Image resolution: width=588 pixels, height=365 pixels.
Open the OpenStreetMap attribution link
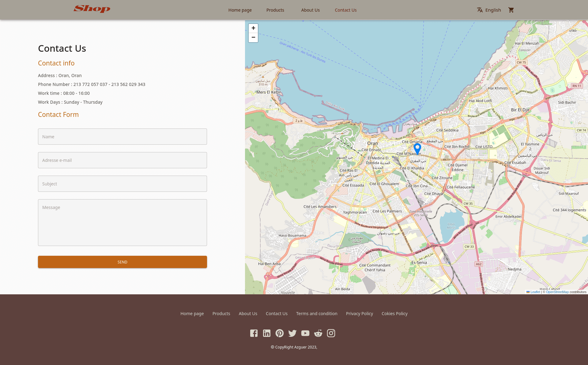[x=557, y=292]
